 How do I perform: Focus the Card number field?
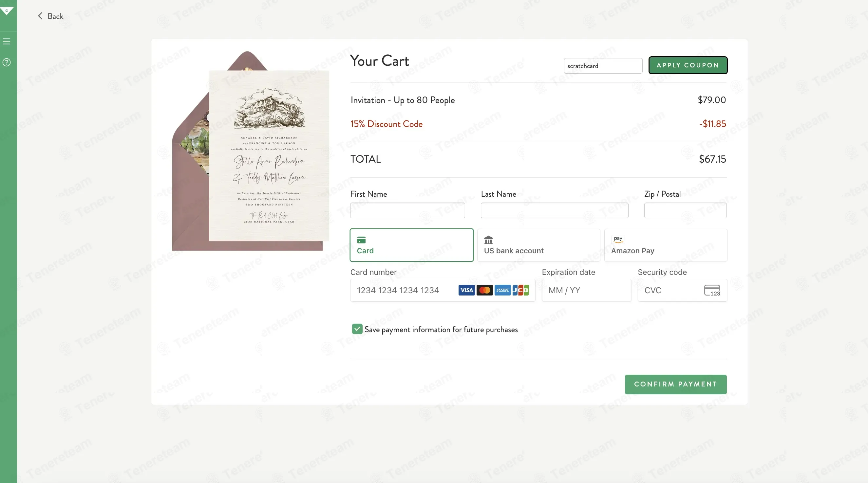[443, 290]
